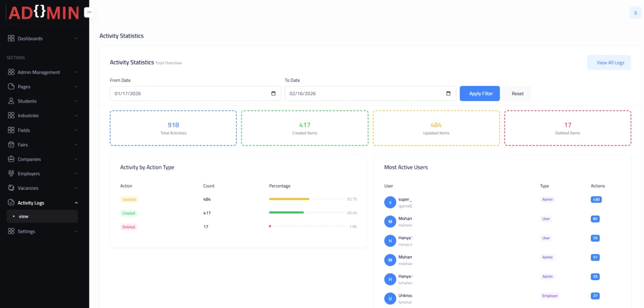
Task: Click the To Date input field
Action: point(365,94)
